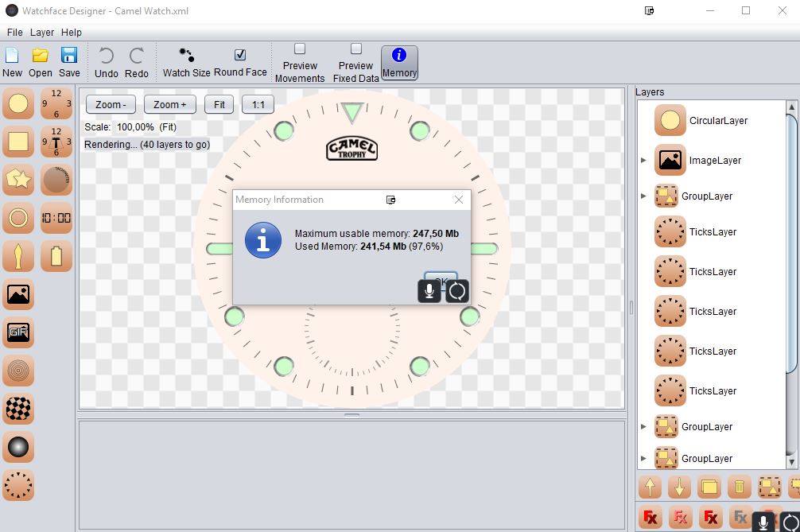Click the Zoom - button
This screenshot has height=532, width=800.
(x=111, y=104)
